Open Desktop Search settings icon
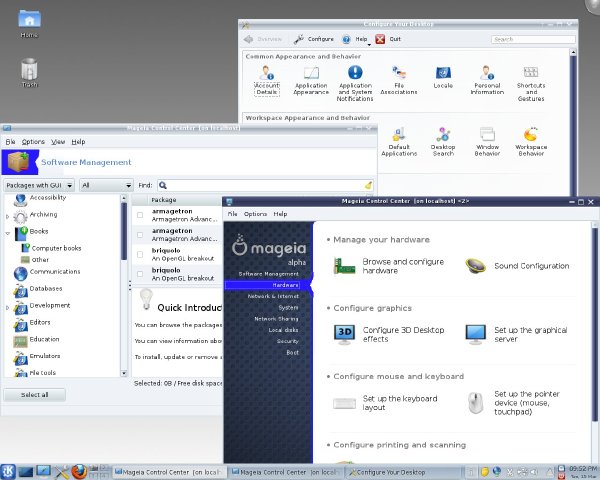600x480 pixels. tap(443, 142)
